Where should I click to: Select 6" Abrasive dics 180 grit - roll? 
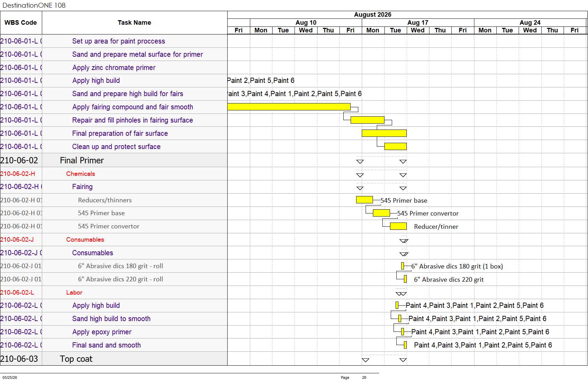121,266
